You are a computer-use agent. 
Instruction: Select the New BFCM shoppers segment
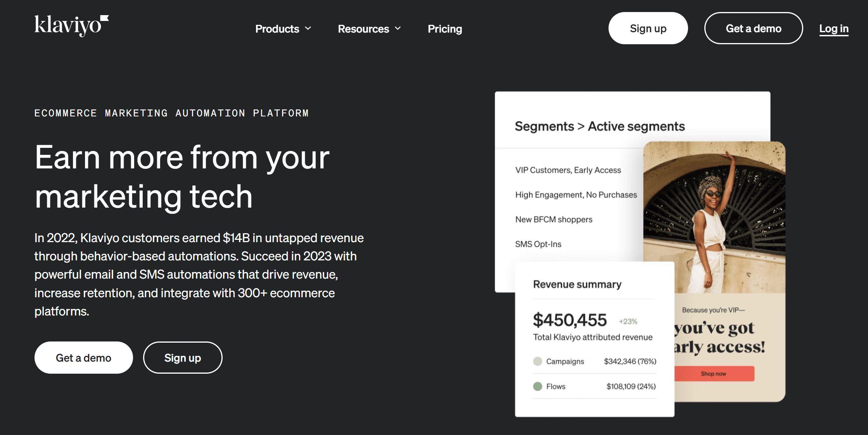pos(553,219)
